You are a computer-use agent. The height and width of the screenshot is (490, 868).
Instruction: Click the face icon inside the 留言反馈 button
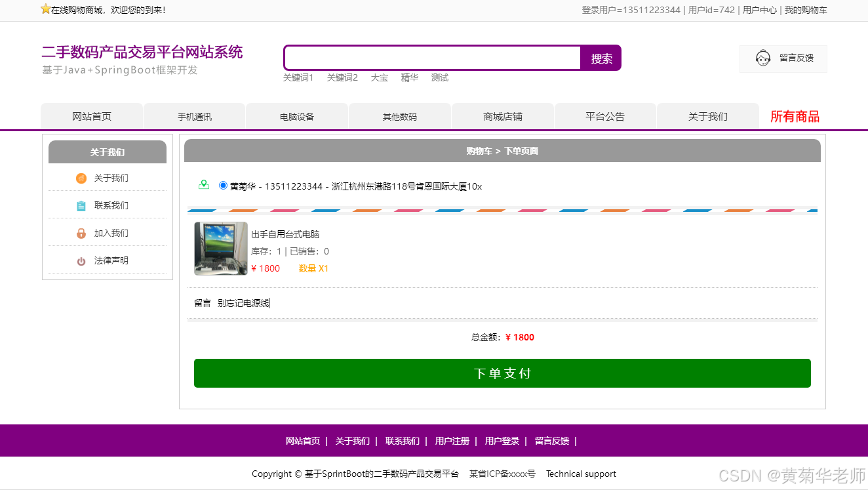coord(762,58)
